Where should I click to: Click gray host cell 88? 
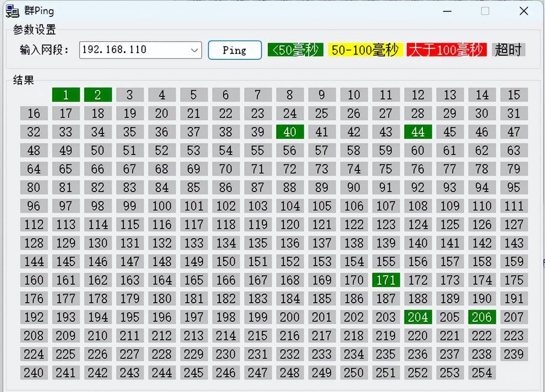point(290,187)
